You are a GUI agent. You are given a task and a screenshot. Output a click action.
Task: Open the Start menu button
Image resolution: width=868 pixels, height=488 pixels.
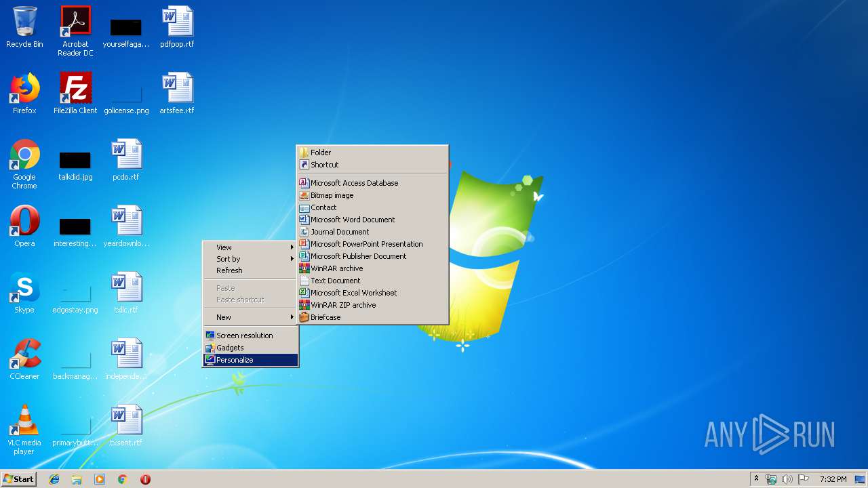pos(19,479)
